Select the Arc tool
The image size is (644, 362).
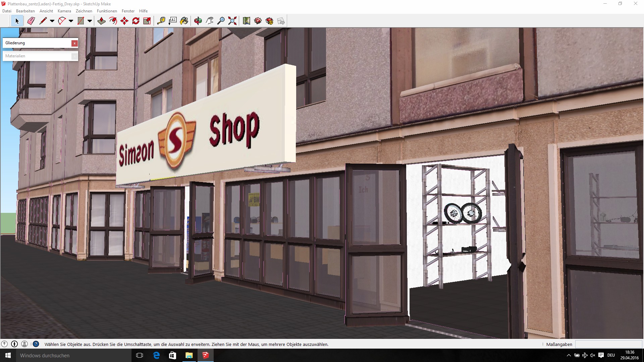tap(62, 21)
